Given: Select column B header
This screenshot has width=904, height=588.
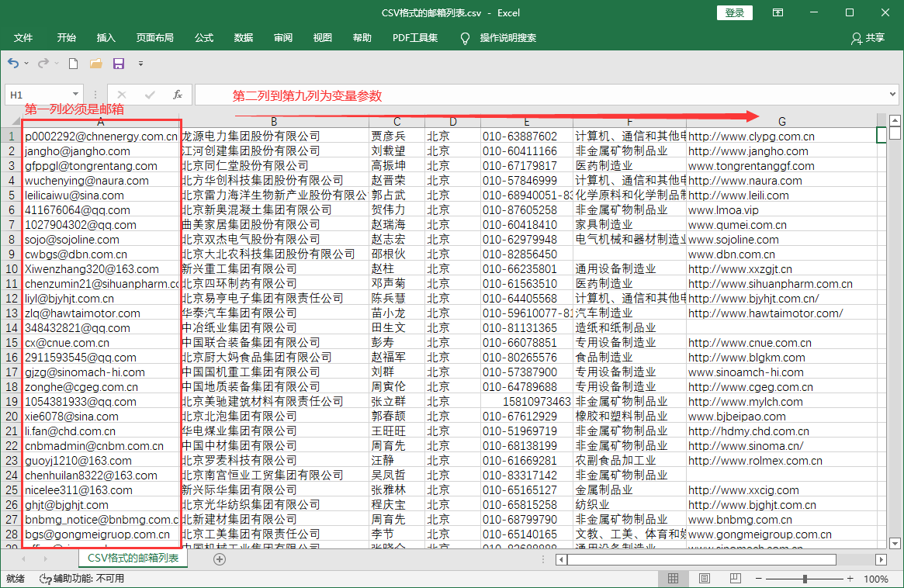Looking at the screenshot, I should pyautogui.click(x=274, y=122).
